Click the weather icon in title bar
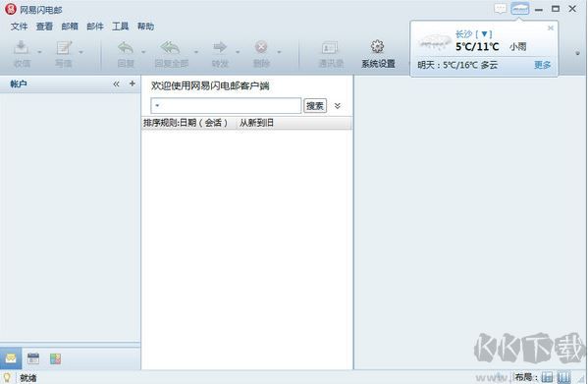588x384 pixels. (x=520, y=8)
